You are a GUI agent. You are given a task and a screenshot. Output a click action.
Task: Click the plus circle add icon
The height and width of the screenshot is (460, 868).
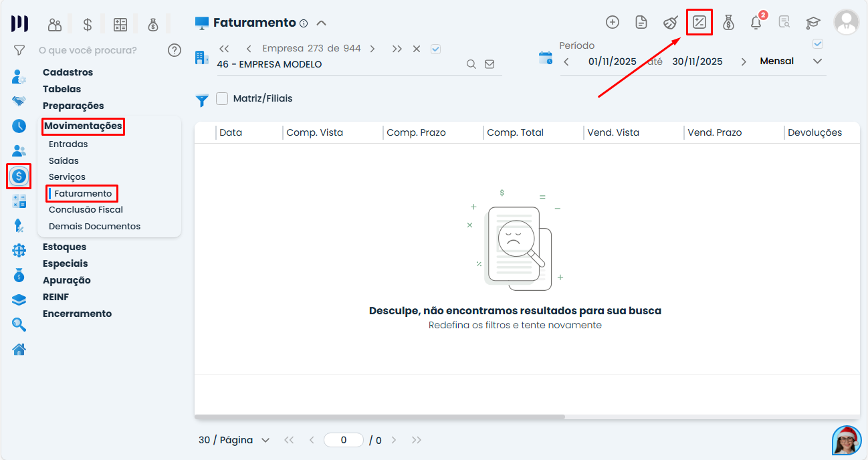click(612, 23)
